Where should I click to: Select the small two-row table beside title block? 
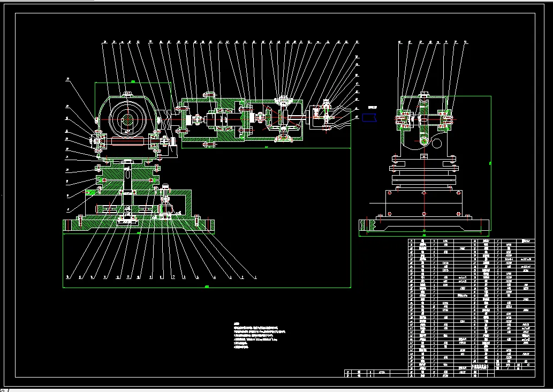(376, 373)
